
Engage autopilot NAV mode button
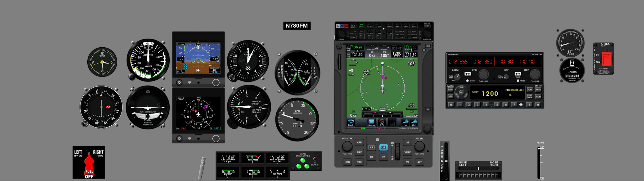(x=359, y=152)
